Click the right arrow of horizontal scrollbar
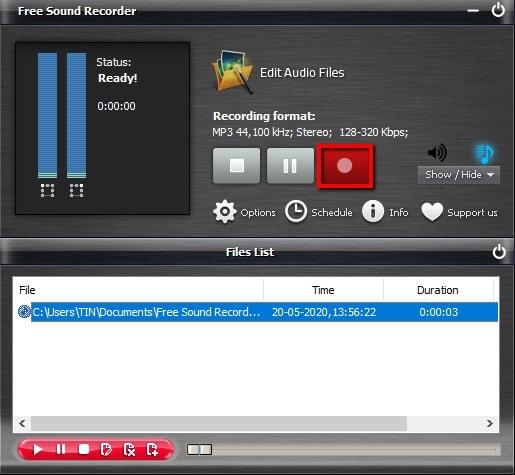Screen dimensions: 515x475 [x=489, y=424]
